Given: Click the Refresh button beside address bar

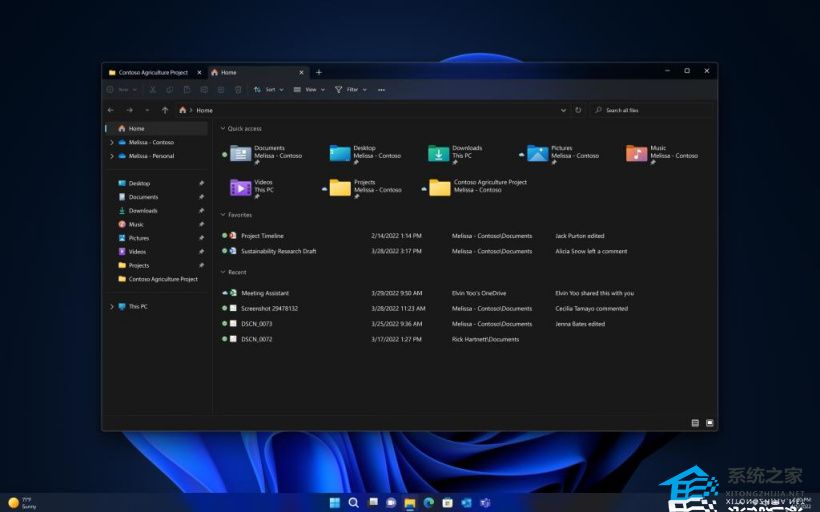Looking at the screenshot, I should (578, 110).
